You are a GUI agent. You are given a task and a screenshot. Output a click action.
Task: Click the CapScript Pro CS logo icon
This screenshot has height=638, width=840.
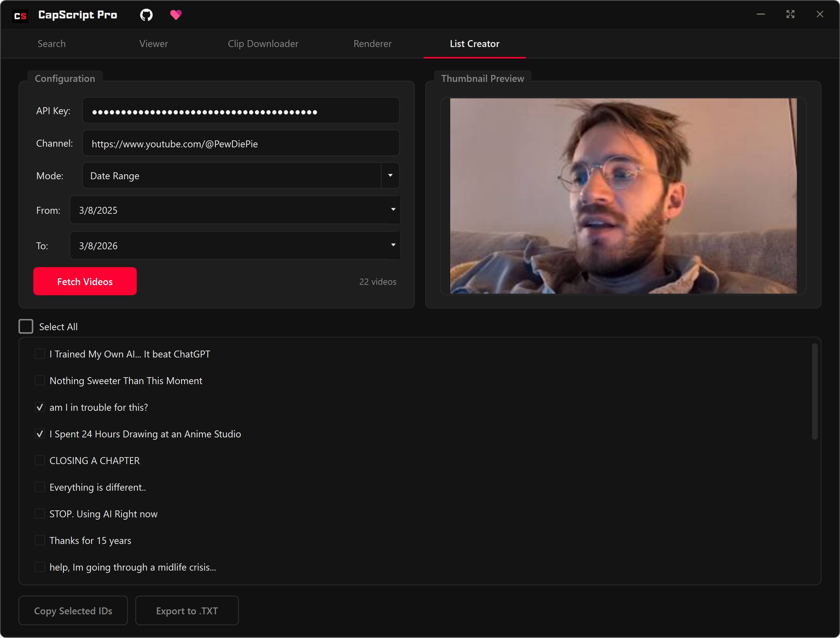coord(20,15)
